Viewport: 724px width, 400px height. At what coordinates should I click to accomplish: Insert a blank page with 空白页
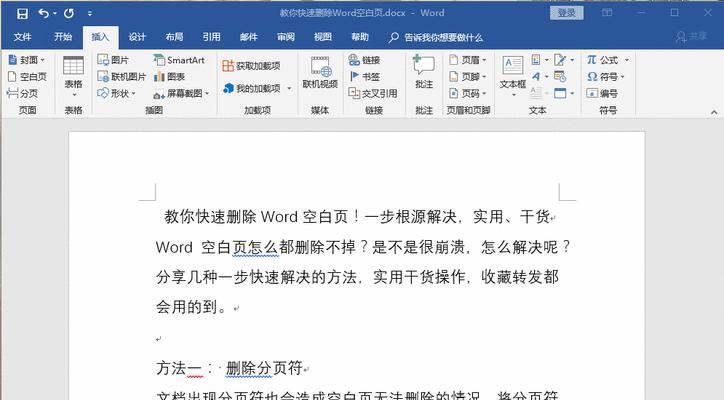(x=27, y=77)
